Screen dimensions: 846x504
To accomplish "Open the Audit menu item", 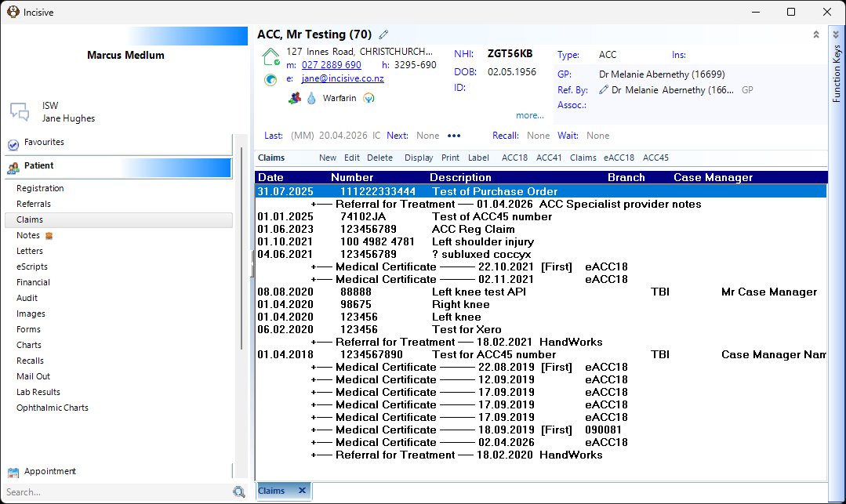I will click(27, 298).
